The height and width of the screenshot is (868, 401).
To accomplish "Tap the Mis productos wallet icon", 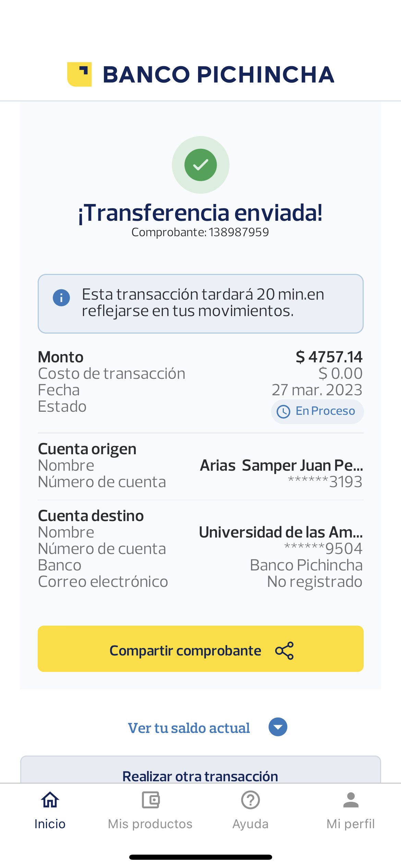I will click(x=150, y=800).
